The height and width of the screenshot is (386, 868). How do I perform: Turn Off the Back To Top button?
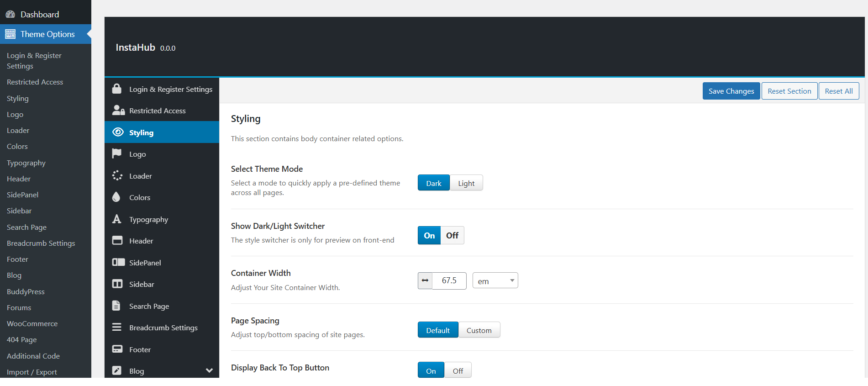coord(458,370)
